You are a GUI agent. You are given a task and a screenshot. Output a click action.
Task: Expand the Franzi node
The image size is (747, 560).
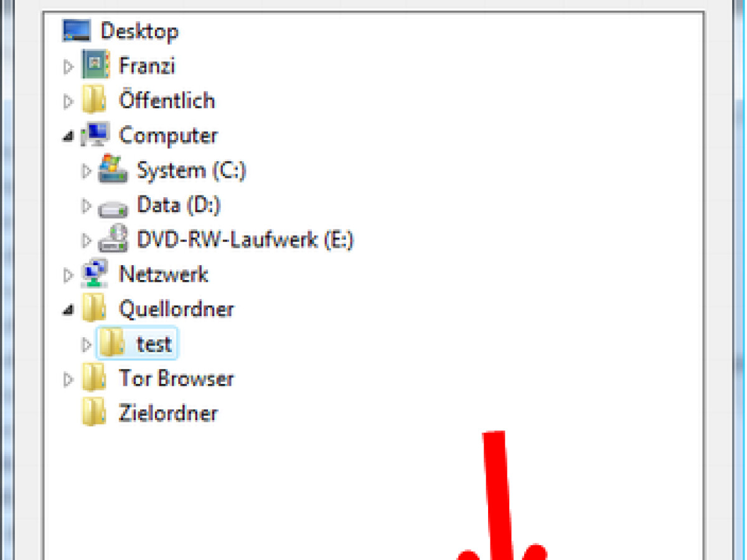point(68,67)
